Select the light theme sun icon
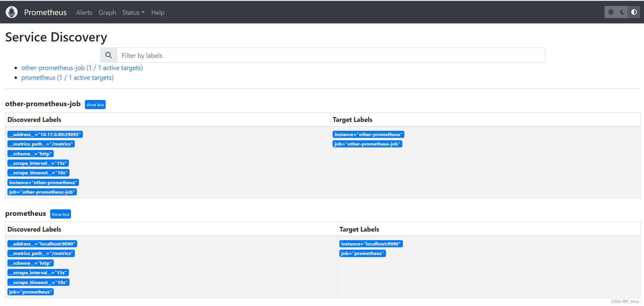 611,12
